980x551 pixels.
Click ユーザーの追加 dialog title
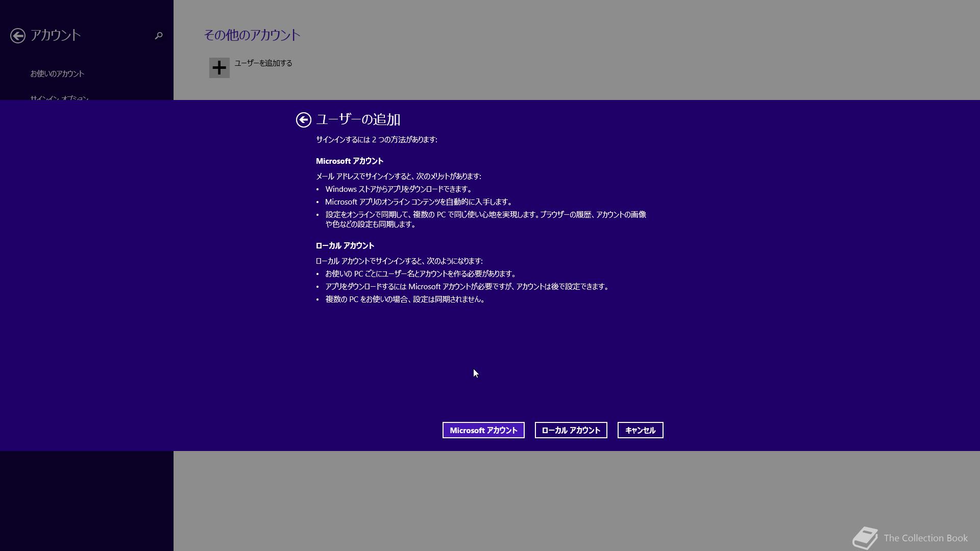[x=358, y=119]
